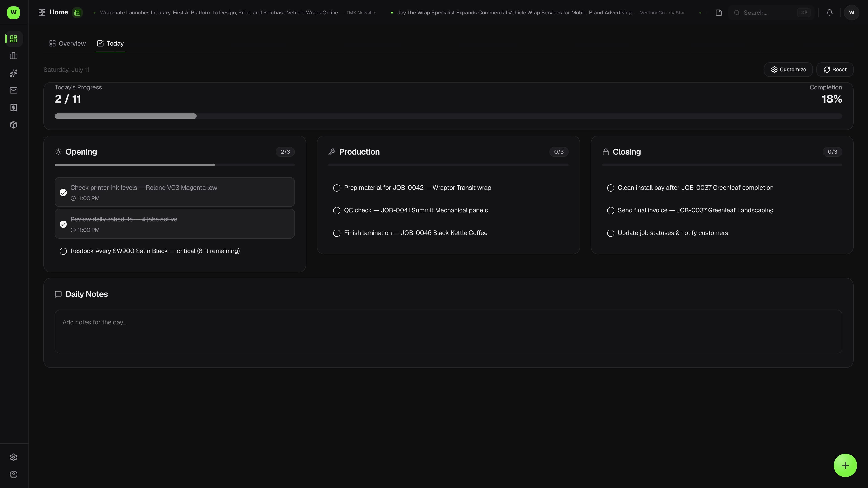Click the wrench icon beside Production
This screenshot has height=488, width=868.
coord(332,152)
